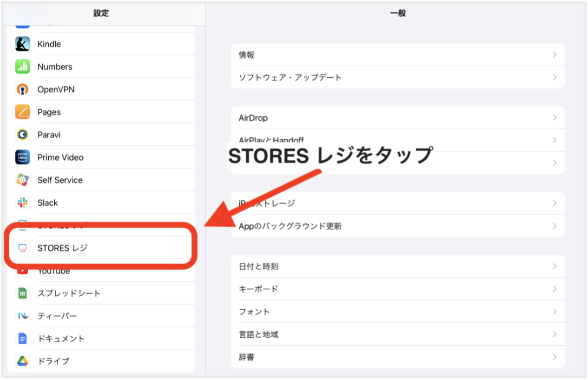Select Pages in the settings list
The width and height of the screenshot is (588, 380).
coord(101,112)
